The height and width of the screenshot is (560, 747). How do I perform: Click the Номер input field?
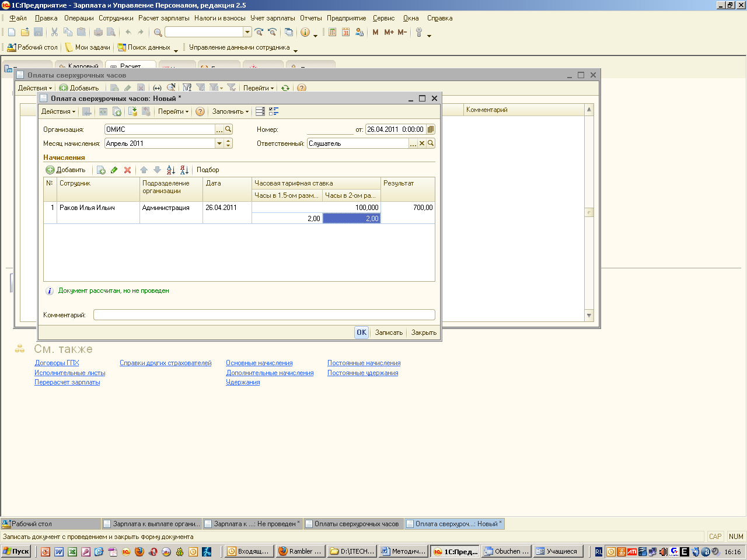pyautogui.click(x=330, y=129)
